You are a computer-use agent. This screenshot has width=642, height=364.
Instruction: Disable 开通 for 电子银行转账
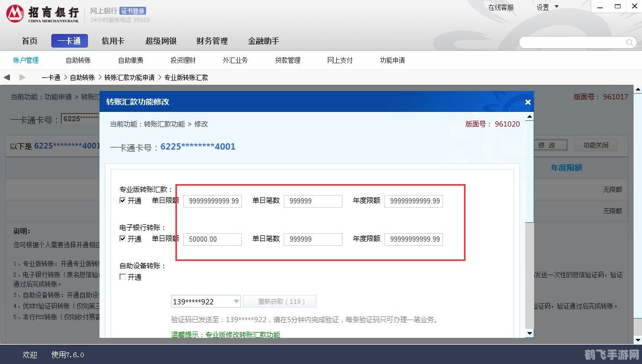click(x=122, y=239)
